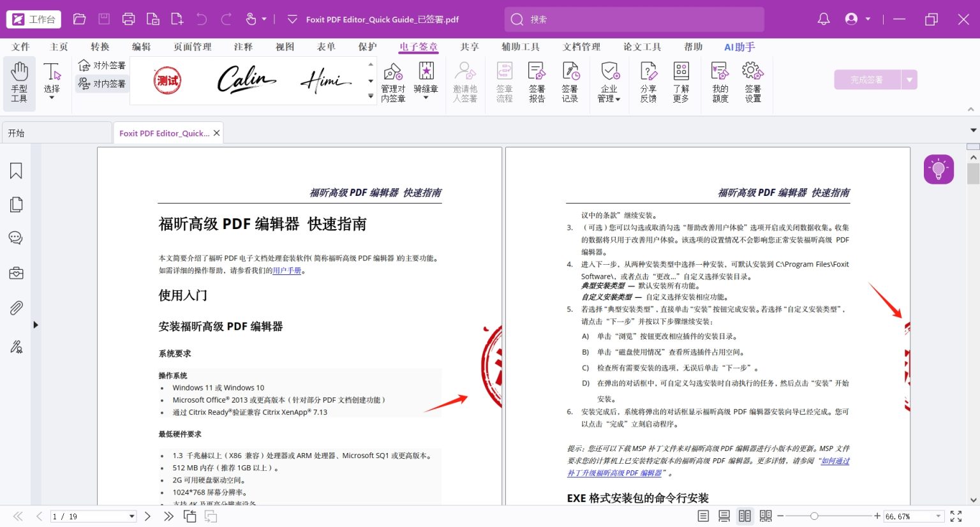Enable continuous page view mode
This screenshot has height=527, width=980.
pos(724,516)
